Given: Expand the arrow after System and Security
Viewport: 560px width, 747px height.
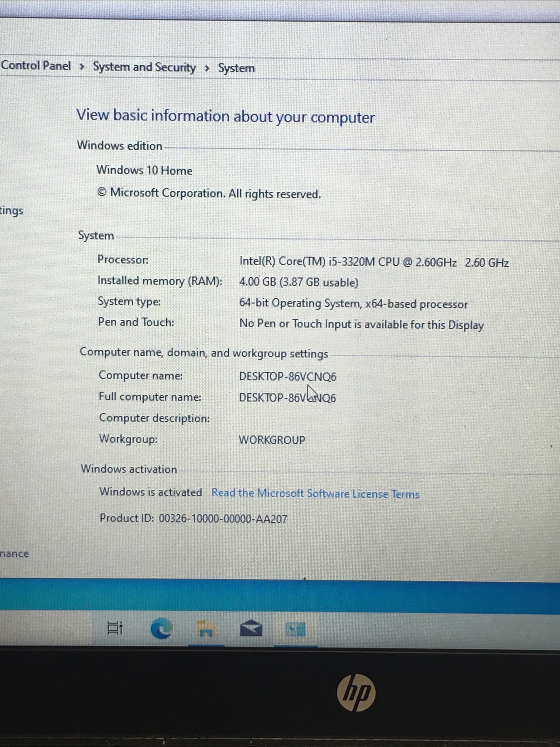Looking at the screenshot, I should click(x=207, y=69).
